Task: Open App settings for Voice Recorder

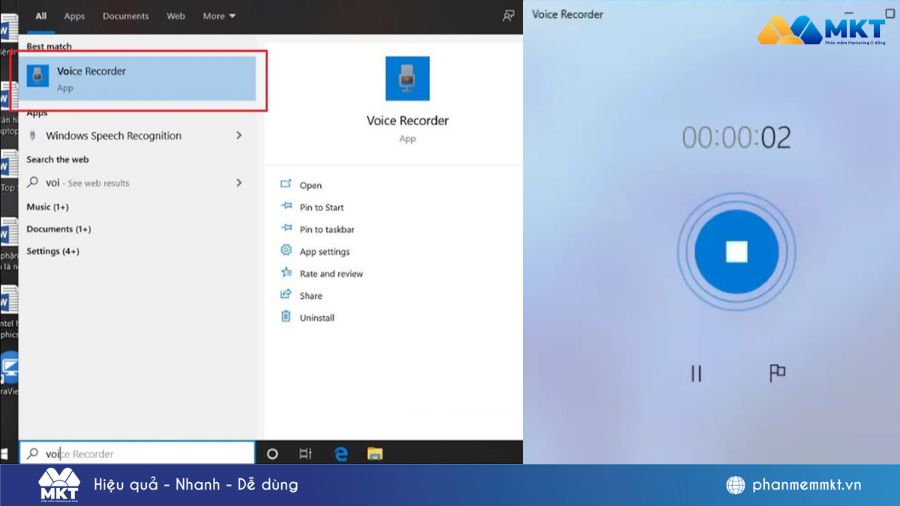Action: [324, 251]
